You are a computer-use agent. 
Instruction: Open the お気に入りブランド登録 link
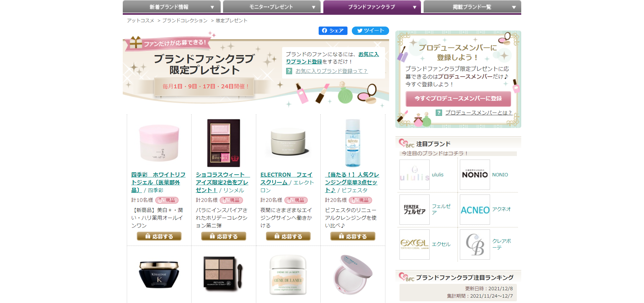tap(332, 58)
